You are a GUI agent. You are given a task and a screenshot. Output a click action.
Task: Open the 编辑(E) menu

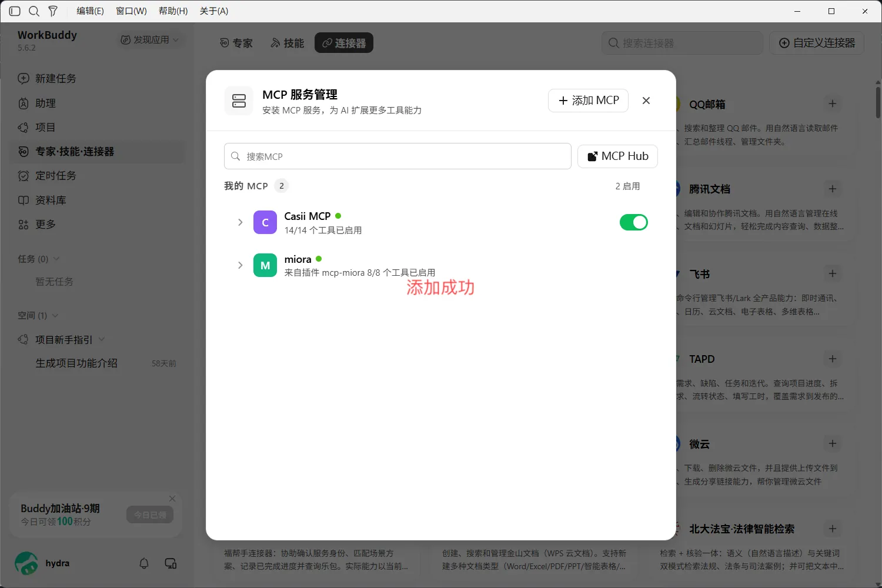(x=90, y=11)
